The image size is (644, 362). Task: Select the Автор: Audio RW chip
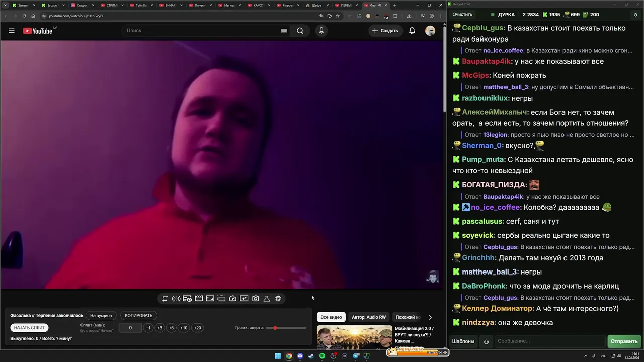pos(369,317)
